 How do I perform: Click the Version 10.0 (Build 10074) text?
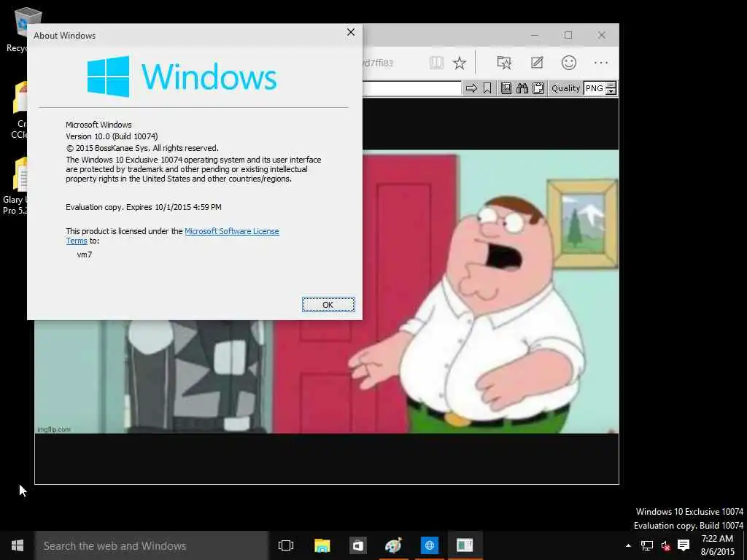click(112, 136)
